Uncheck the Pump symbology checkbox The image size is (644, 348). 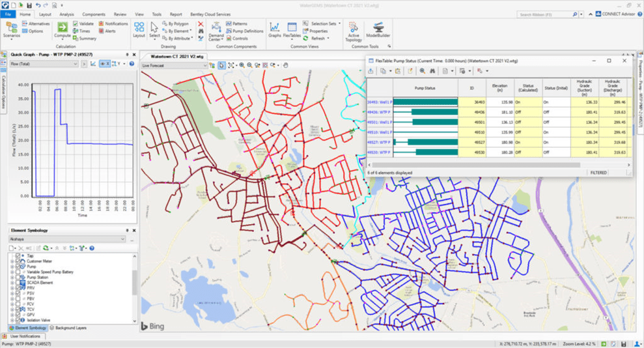point(18,267)
